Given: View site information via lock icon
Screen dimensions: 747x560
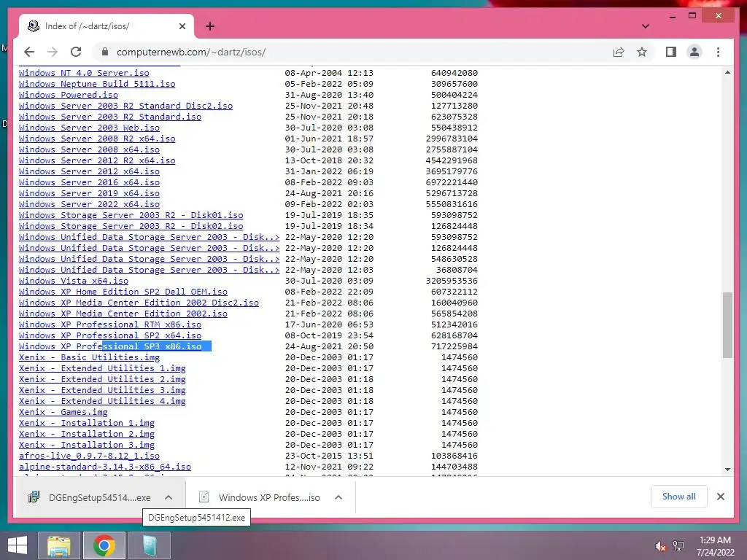Looking at the screenshot, I should click(105, 52).
